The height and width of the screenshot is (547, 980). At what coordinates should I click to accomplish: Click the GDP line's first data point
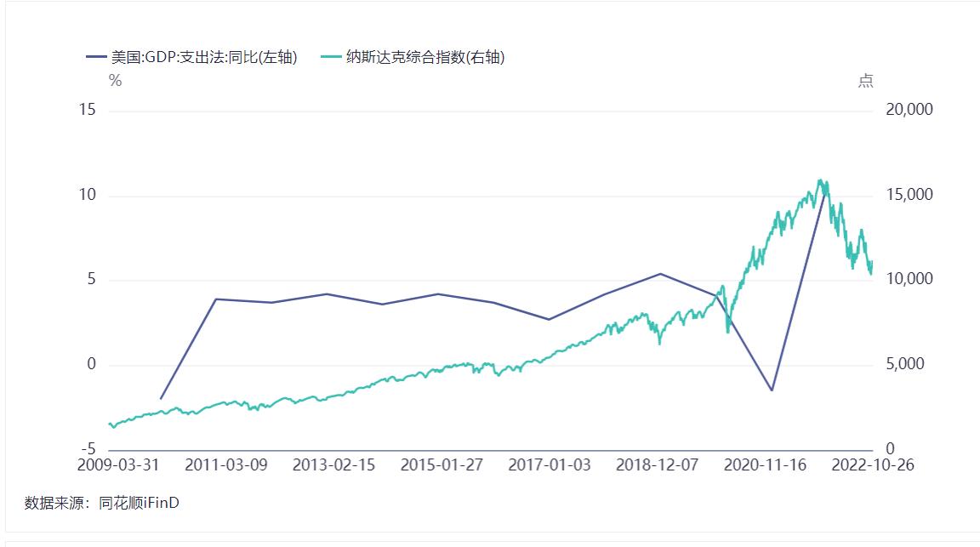161,398
